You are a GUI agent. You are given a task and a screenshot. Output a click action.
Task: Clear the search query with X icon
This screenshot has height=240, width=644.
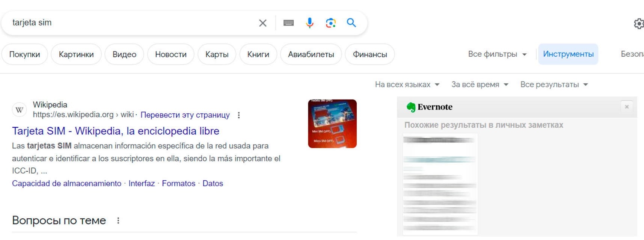pyautogui.click(x=262, y=23)
